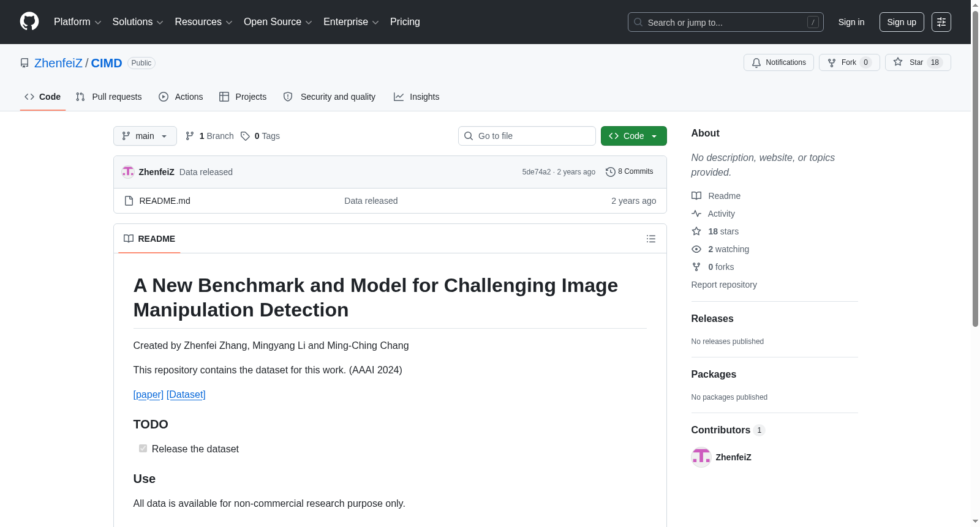View the 1 Branch link
980x527 pixels.
coord(209,136)
